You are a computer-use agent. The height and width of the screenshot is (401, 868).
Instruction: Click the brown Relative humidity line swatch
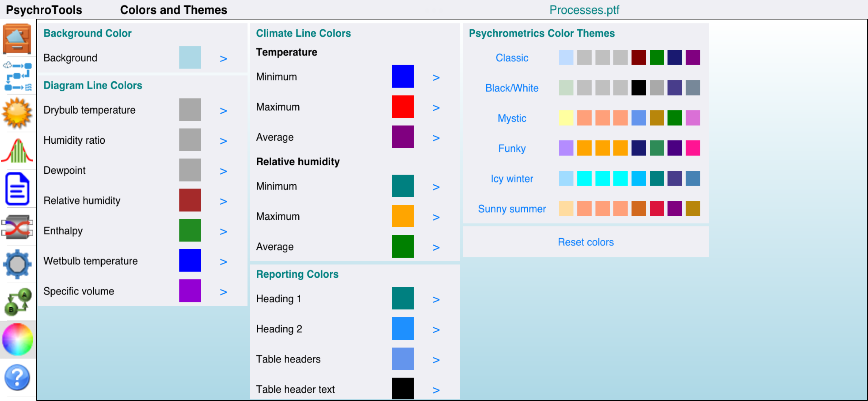click(190, 200)
